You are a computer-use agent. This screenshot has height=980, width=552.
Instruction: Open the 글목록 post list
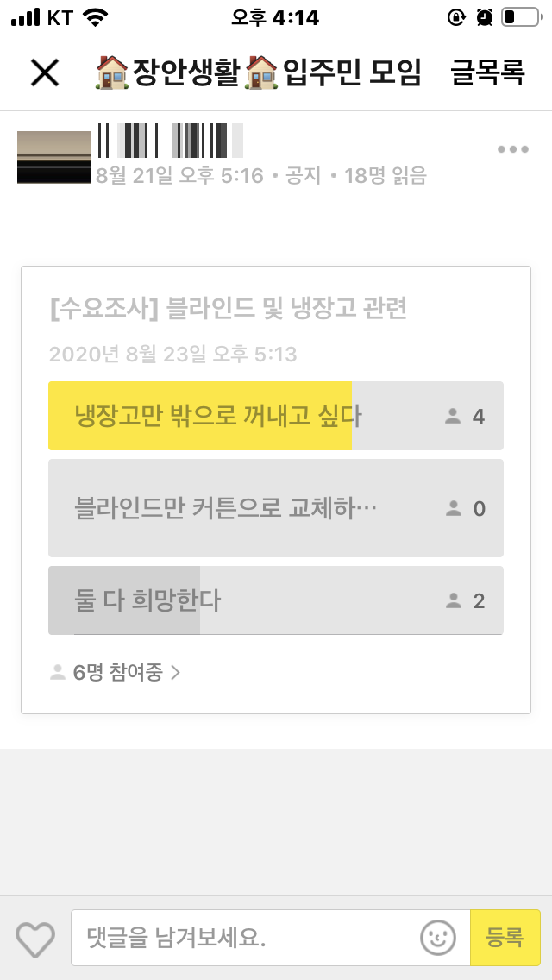[487, 72]
